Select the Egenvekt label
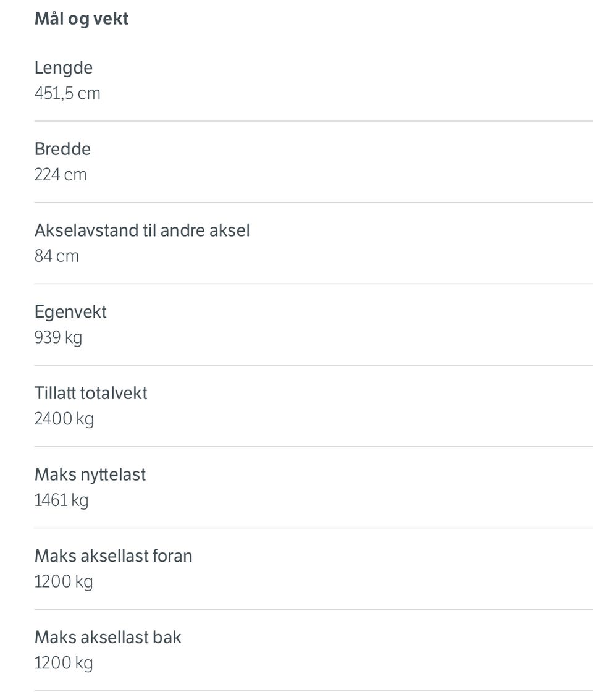This screenshot has height=700, width=593. (x=70, y=312)
